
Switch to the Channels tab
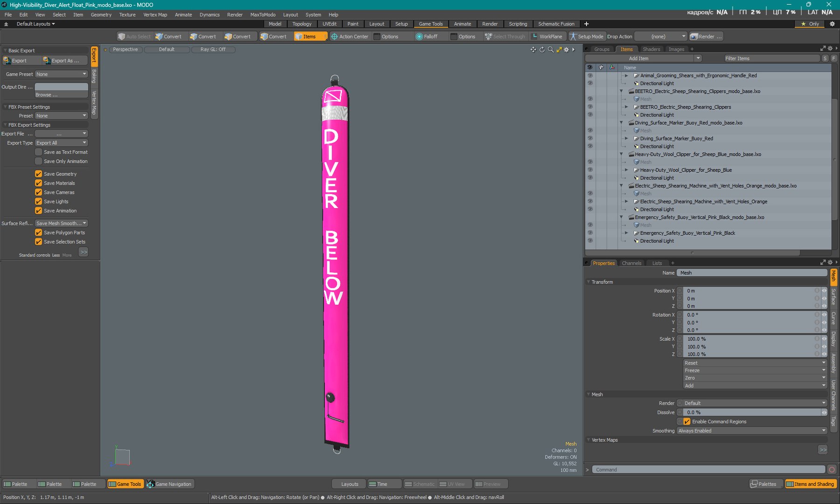click(631, 263)
